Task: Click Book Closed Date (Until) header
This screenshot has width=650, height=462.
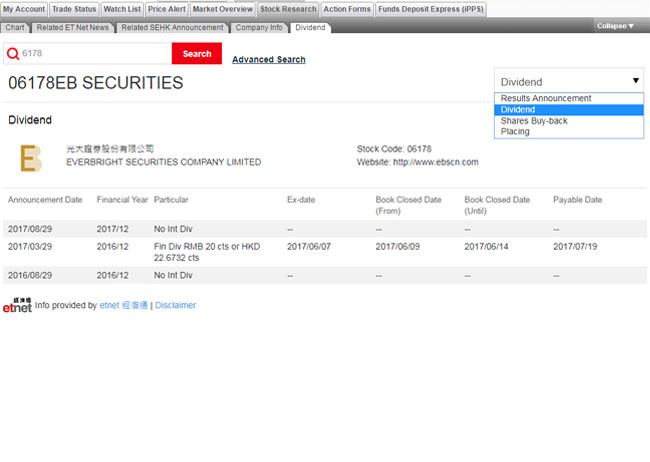Action: [x=497, y=205]
